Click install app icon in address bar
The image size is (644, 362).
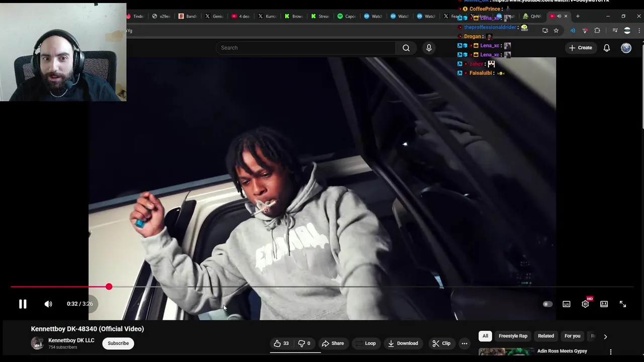click(545, 31)
